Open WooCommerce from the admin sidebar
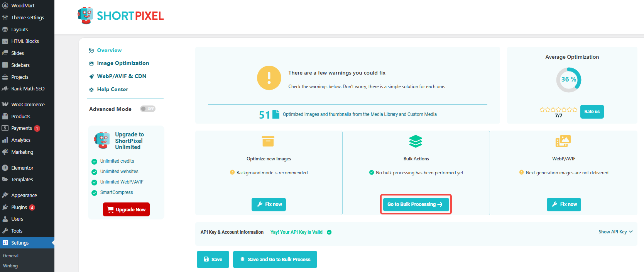This screenshot has width=644, height=272. tap(28, 104)
